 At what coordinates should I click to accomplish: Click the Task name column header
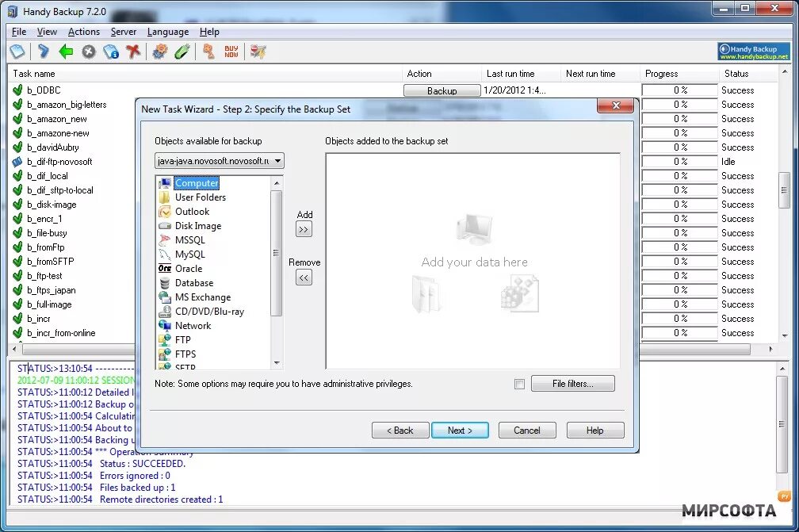pyautogui.click(x=205, y=74)
